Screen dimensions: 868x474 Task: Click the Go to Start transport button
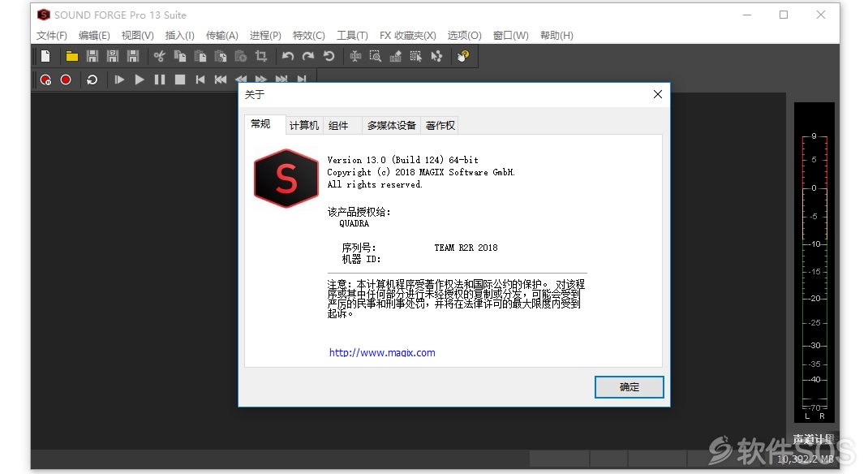click(x=200, y=80)
